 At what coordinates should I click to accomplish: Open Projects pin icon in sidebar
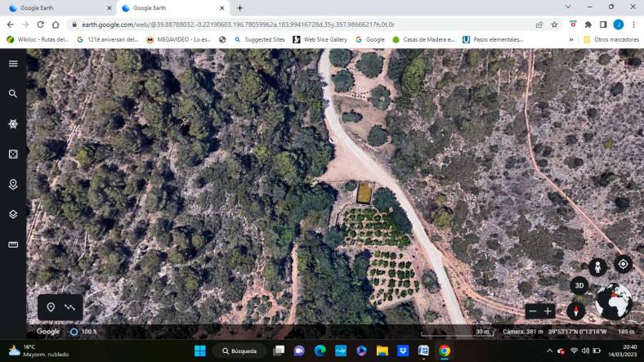pos(13,185)
